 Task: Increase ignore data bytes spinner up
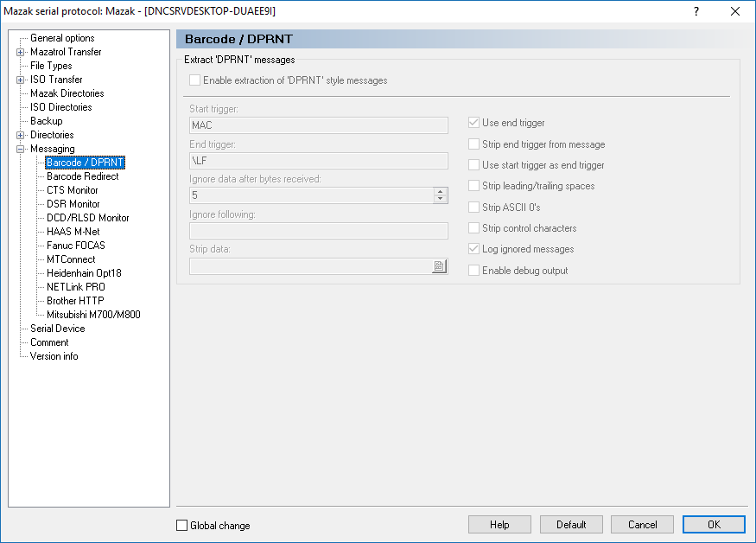441,192
